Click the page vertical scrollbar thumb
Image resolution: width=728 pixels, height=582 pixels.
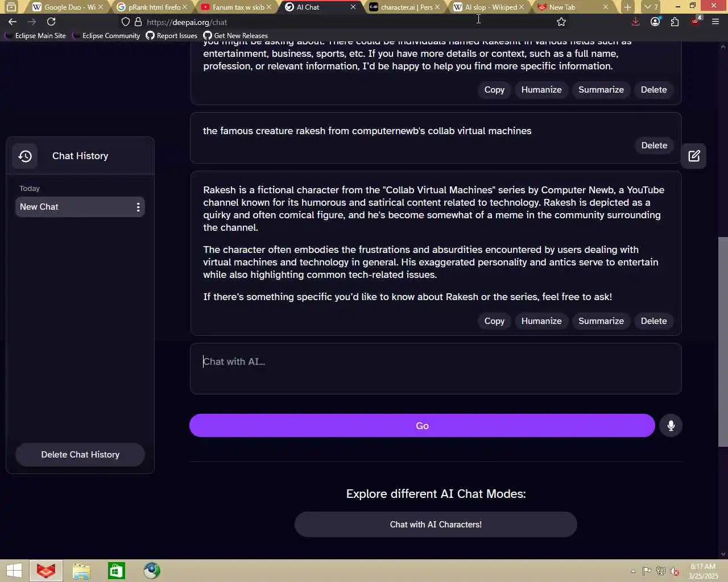[x=723, y=342]
